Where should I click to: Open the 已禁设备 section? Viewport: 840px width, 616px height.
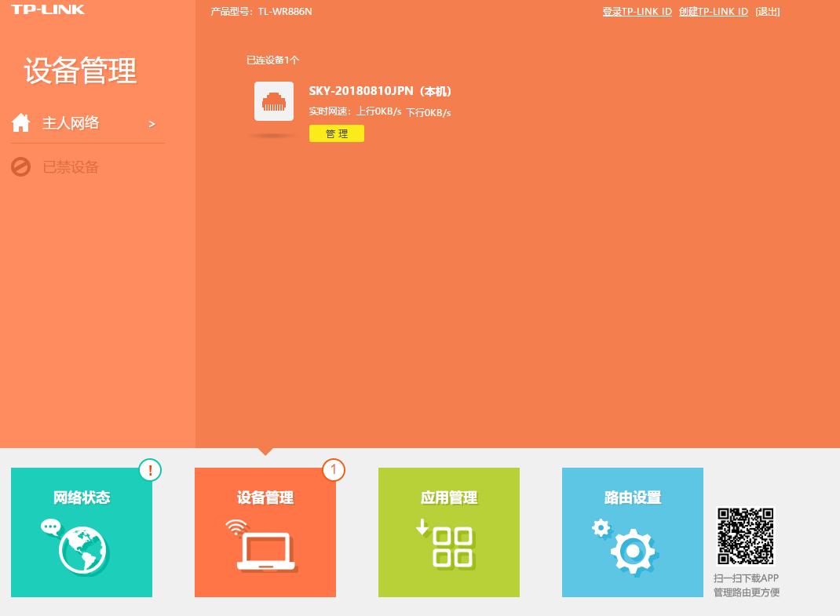(x=71, y=166)
